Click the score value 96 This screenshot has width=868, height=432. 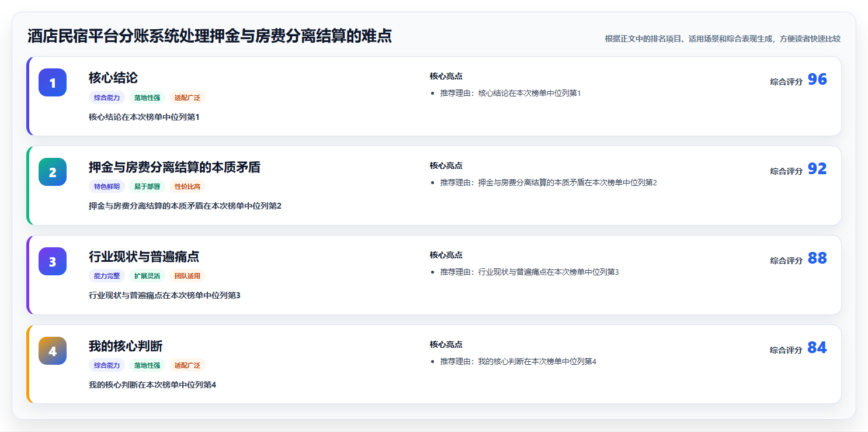(817, 80)
